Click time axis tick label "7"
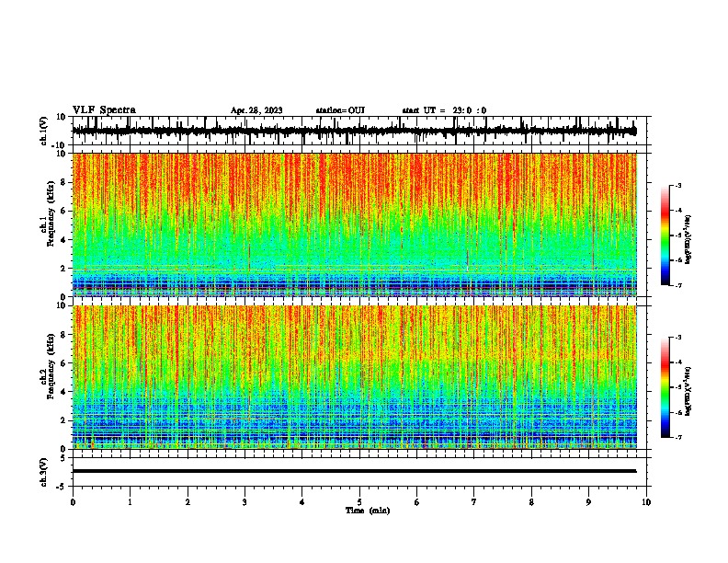Image resolution: width=728 pixels, height=563 pixels. pos(474,502)
